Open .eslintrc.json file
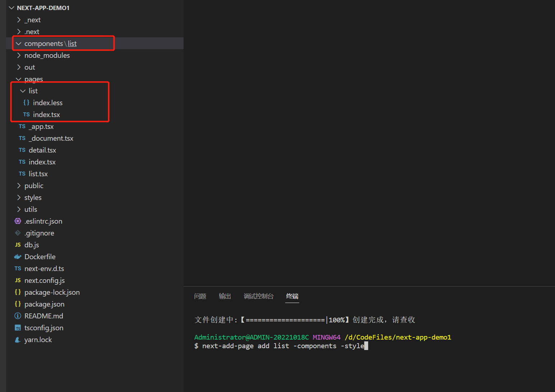 (x=43, y=221)
